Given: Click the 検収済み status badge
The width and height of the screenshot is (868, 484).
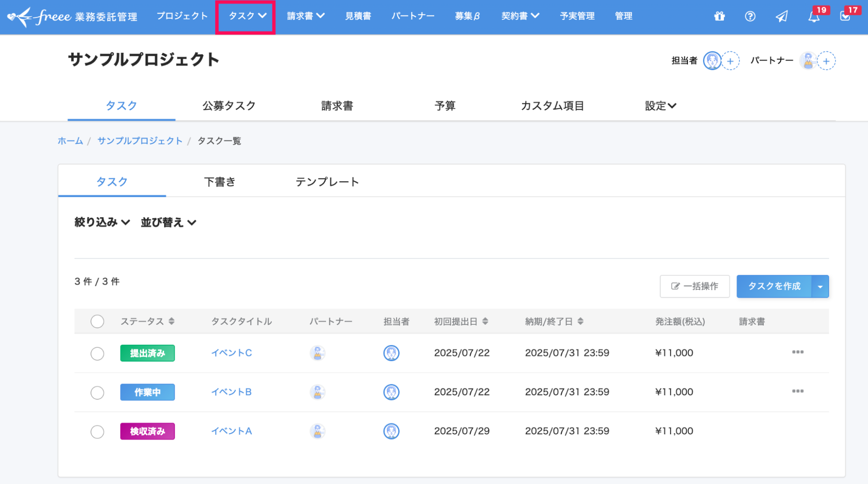Looking at the screenshot, I should [147, 432].
